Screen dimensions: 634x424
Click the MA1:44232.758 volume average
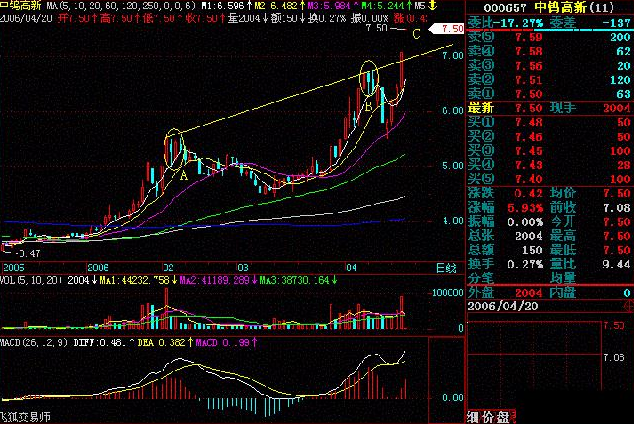click(x=138, y=280)
